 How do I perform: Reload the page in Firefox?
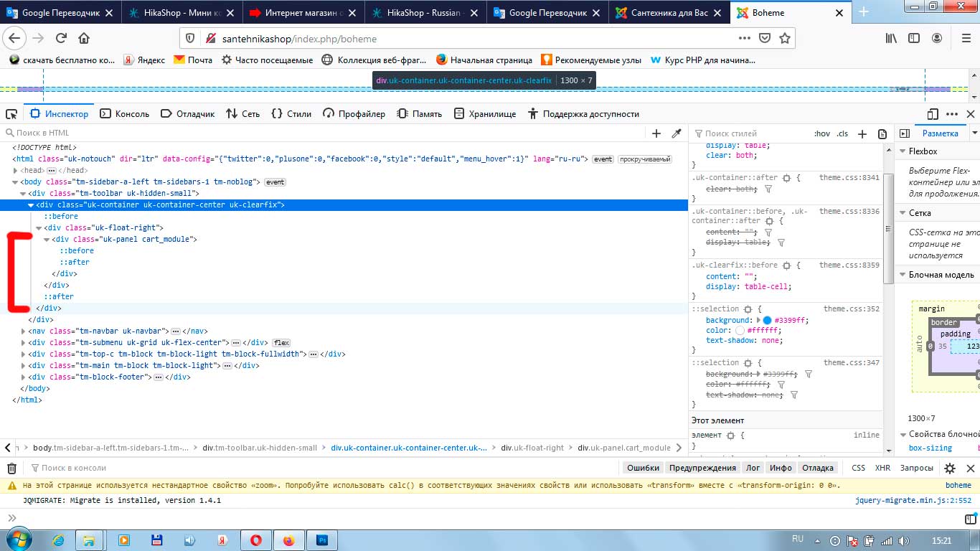(61, 38)
